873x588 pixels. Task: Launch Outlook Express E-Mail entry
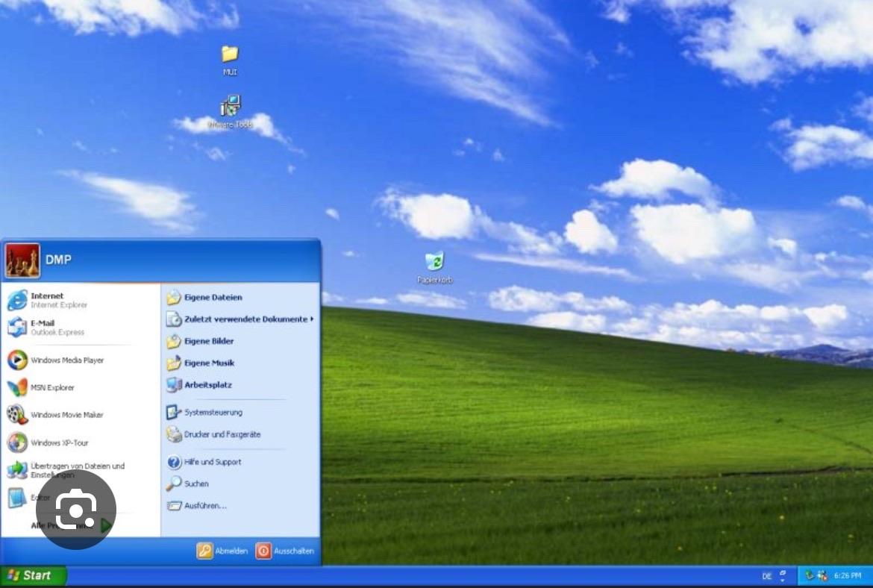tap(81, 328)
